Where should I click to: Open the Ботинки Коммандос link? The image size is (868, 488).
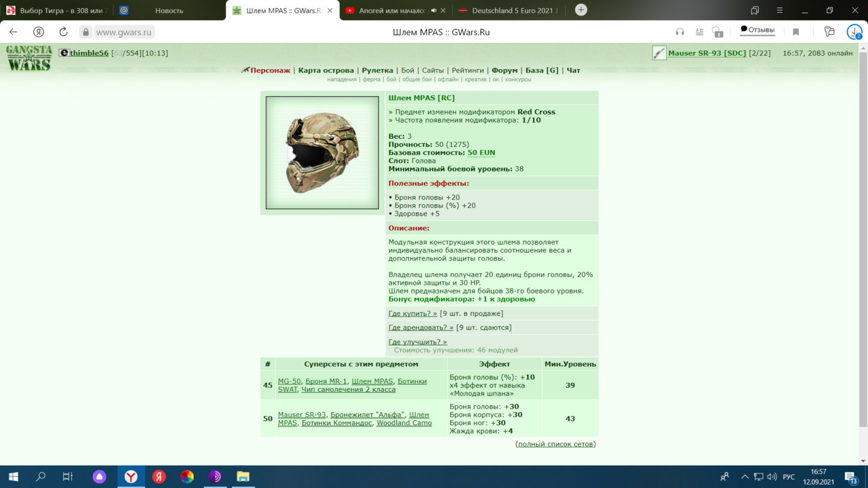pyautogui.click(x=337, y=423)
